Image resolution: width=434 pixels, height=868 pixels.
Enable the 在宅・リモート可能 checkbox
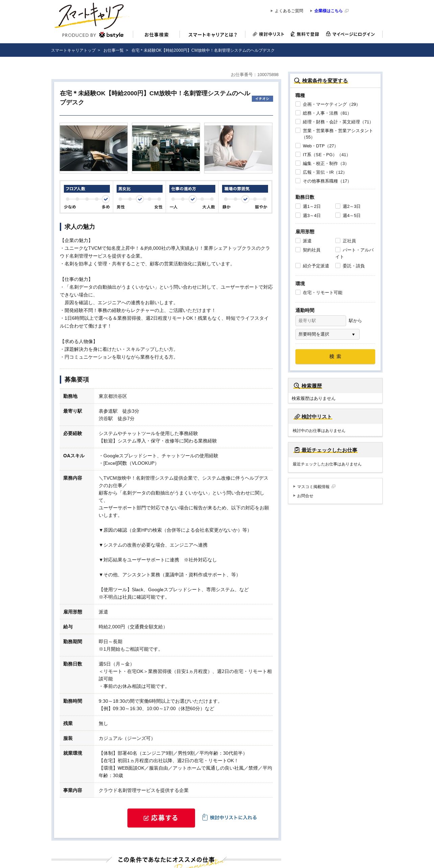pos(298,292)
